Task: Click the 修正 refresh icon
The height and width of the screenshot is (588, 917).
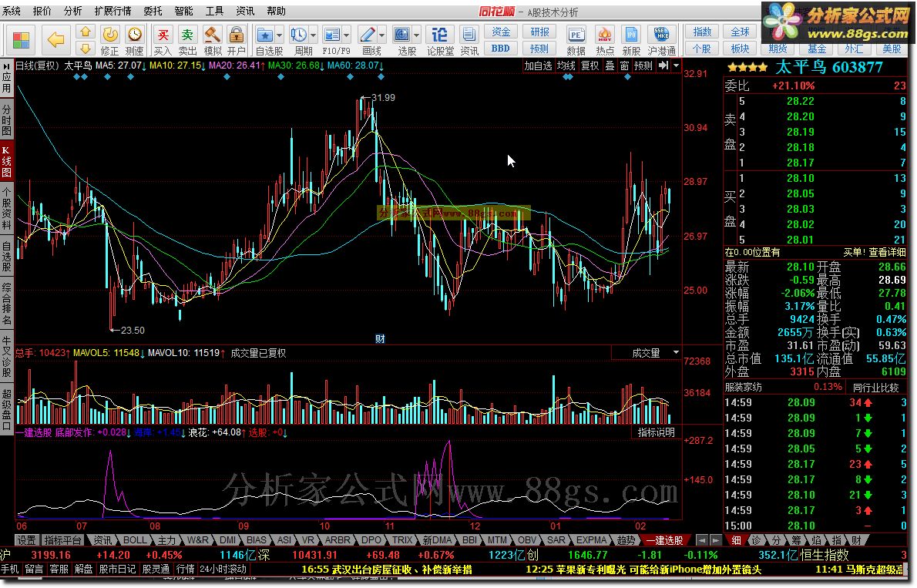Action: 110,35
